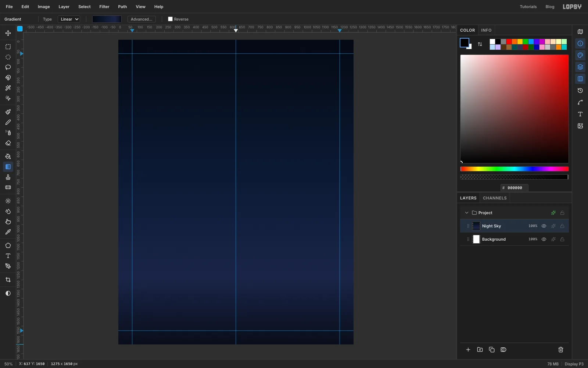Click the gradient preview swatch

click(x=107, y=19)
